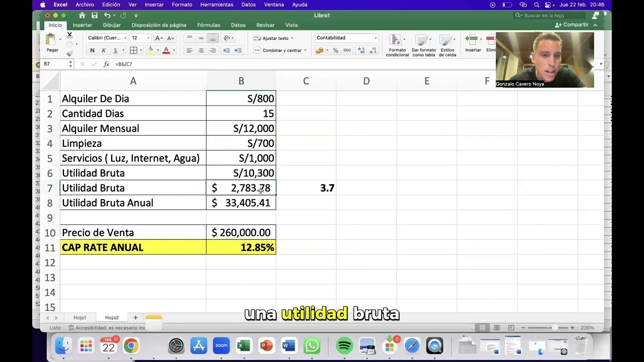
Task: Switch to sheet tab Hoja1
Action: (x=79, y=318)
